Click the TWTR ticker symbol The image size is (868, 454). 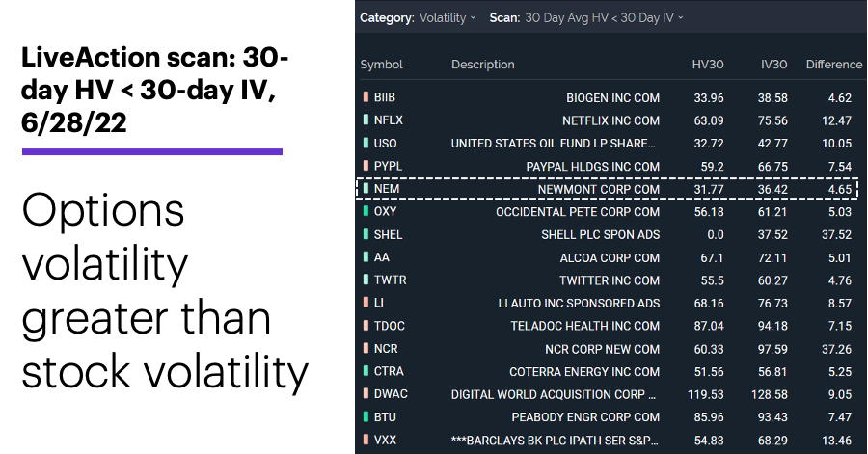[x=390, y=280]
